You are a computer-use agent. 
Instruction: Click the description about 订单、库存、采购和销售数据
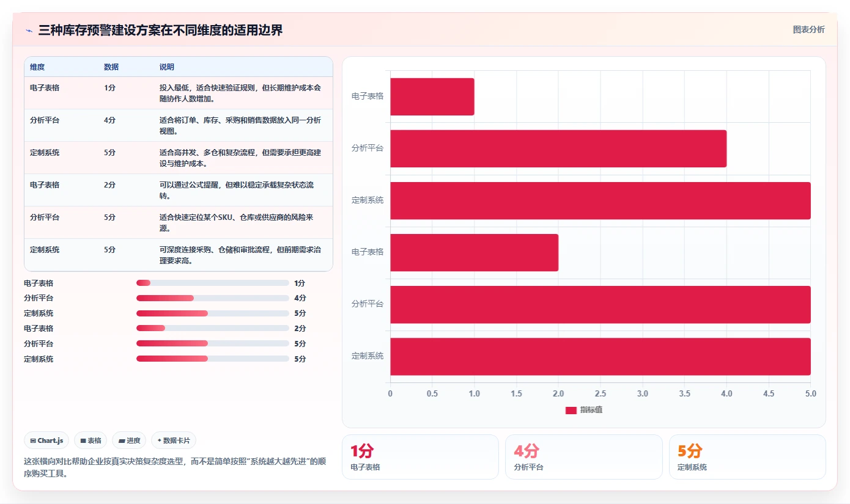click(x=240, y=125)
